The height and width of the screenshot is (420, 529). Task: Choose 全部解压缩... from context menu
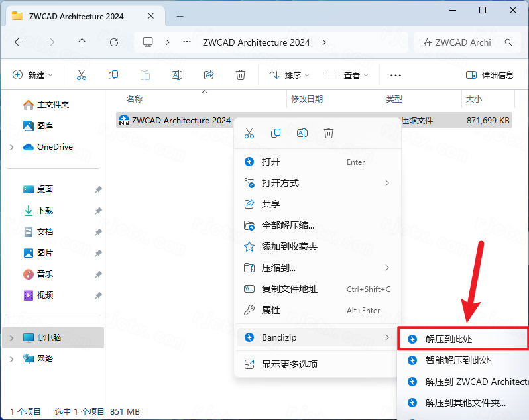[288, 225]
